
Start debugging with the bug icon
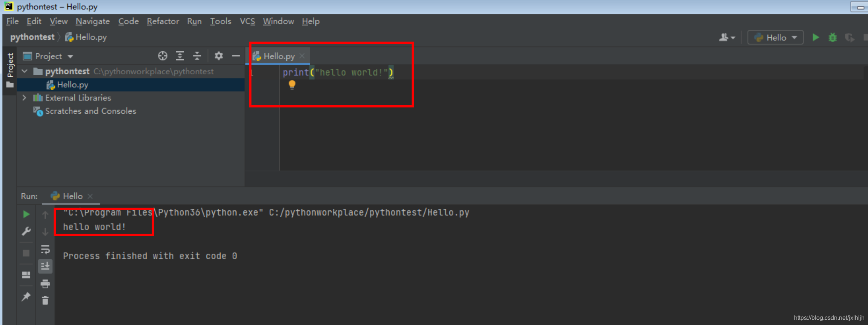pos(833,37)
